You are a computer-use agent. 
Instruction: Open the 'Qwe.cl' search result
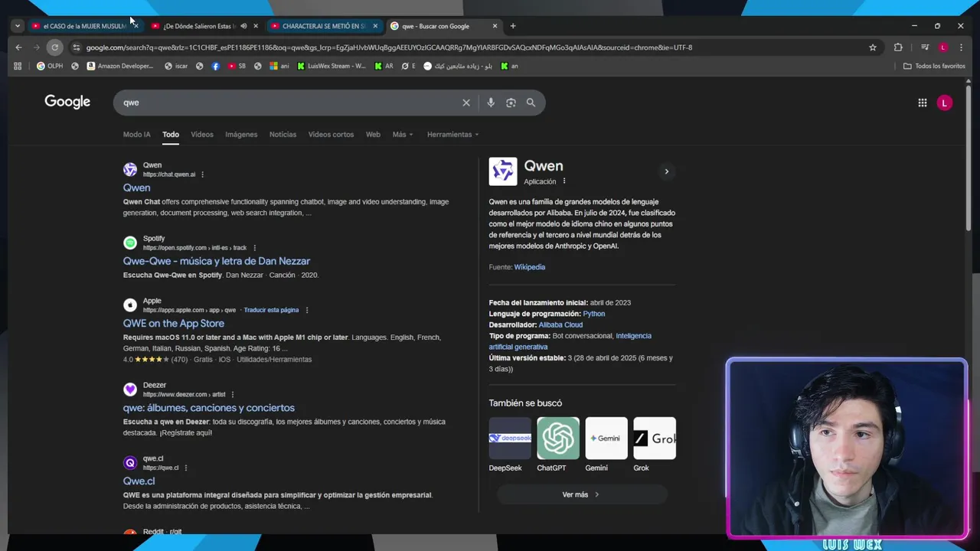coord(139,481)
